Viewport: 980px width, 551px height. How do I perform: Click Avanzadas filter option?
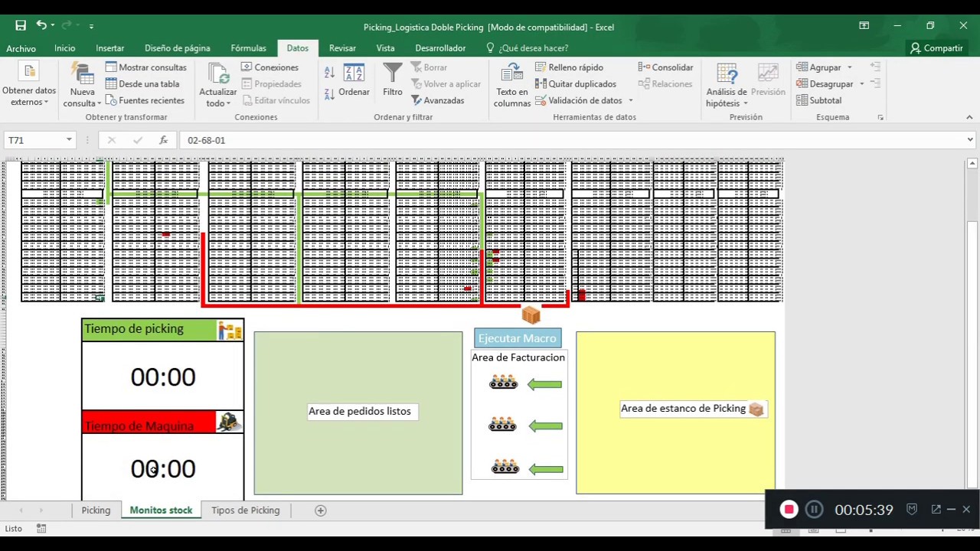click(x=438, y=100)
